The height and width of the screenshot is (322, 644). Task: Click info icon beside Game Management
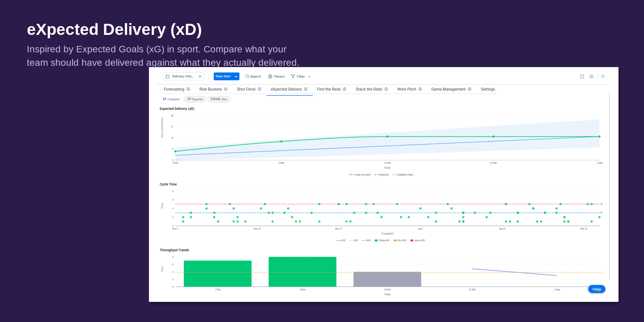pos(470,89)
